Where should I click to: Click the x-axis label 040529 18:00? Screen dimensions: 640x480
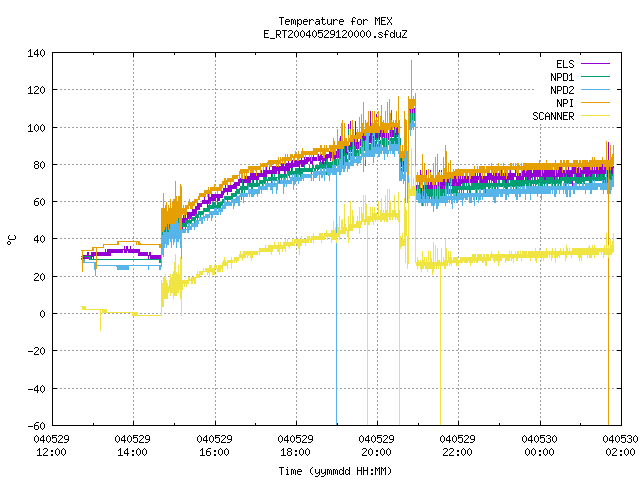point(295,446)
